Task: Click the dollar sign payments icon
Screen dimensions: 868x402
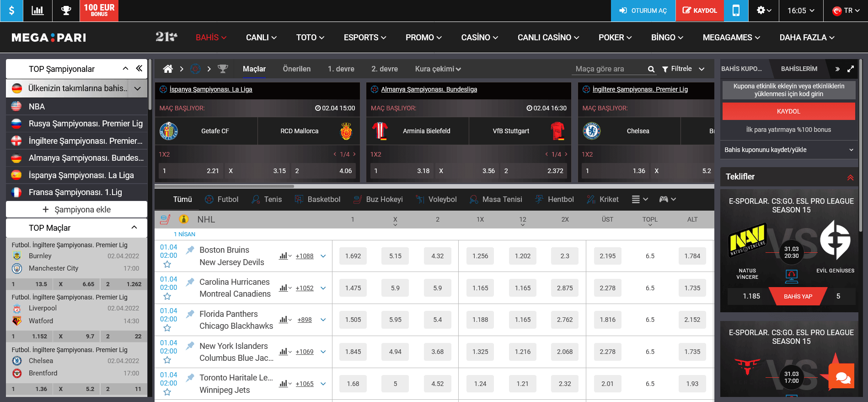Action: 11,11
